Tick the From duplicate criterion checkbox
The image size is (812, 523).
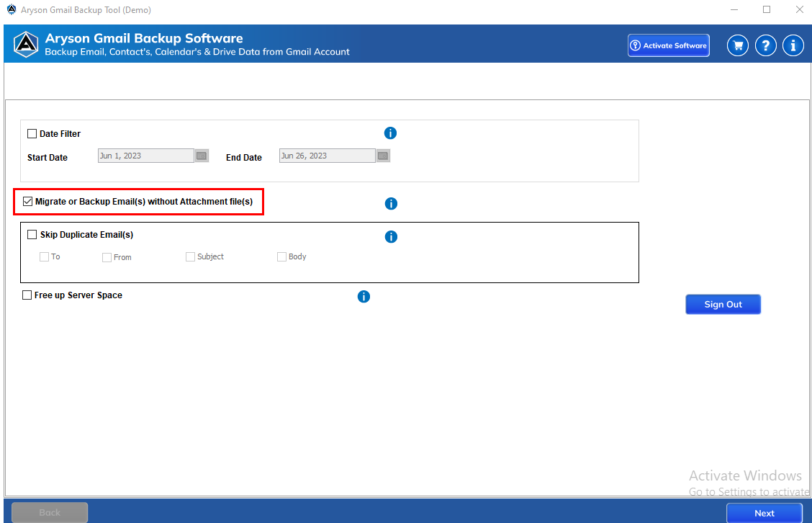(107, 257)
